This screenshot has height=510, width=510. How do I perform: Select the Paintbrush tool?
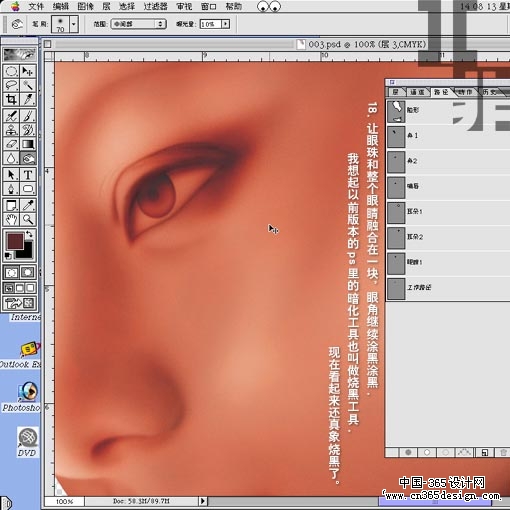tap(28, 115)
